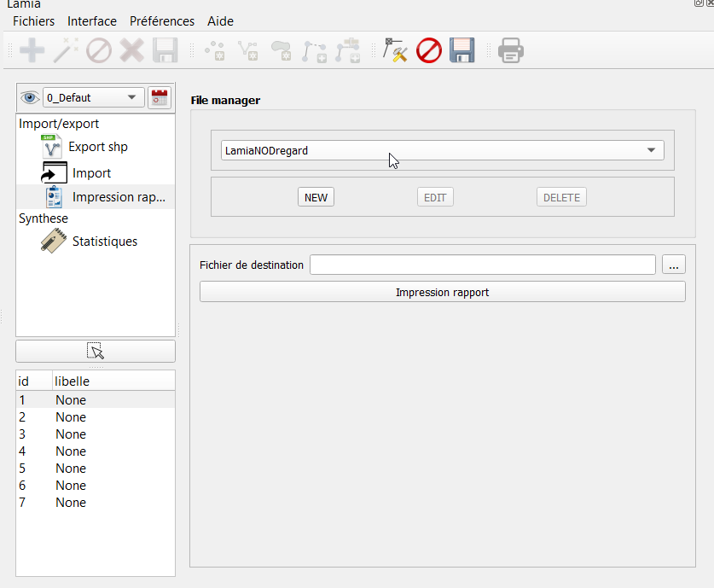
Task: Click the blue save floppy disk icon
Action: [462, 50]
